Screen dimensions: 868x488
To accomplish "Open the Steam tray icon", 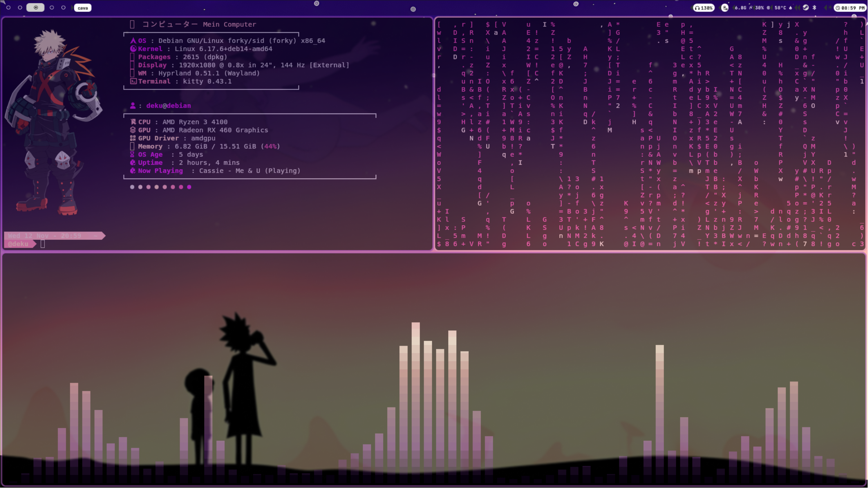I will pos(805,8).
